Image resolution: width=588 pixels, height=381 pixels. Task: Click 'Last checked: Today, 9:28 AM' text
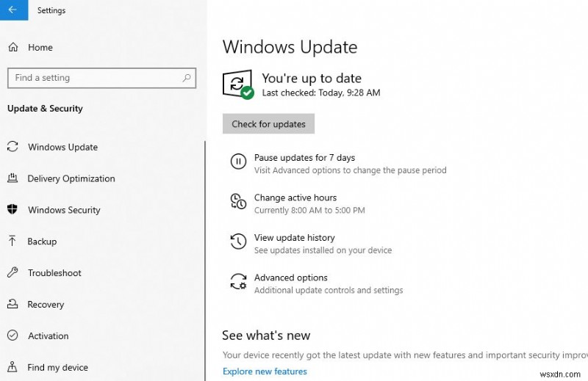pyautogui.click(x=321, y=93)
